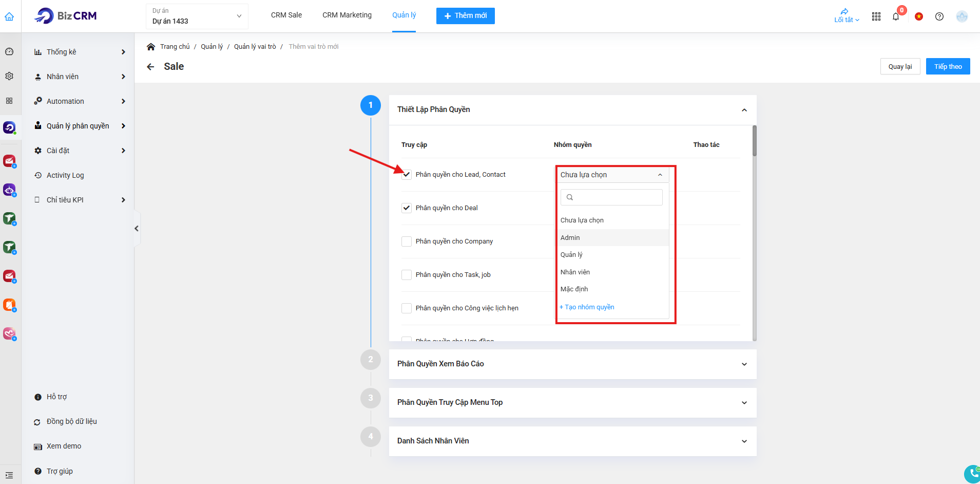The image size is (980, 484).
Task: Choose Quản lý in the permission group list
Action: [612, 255]
